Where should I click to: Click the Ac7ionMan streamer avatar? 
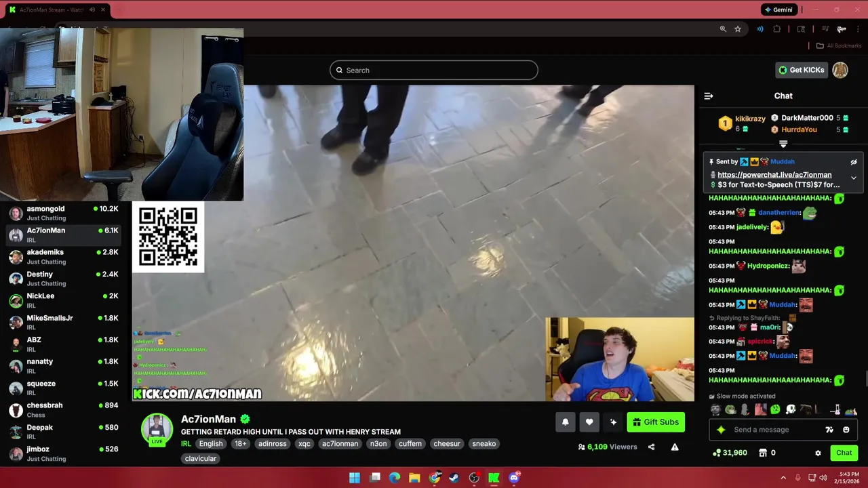[x=157, y=428]
